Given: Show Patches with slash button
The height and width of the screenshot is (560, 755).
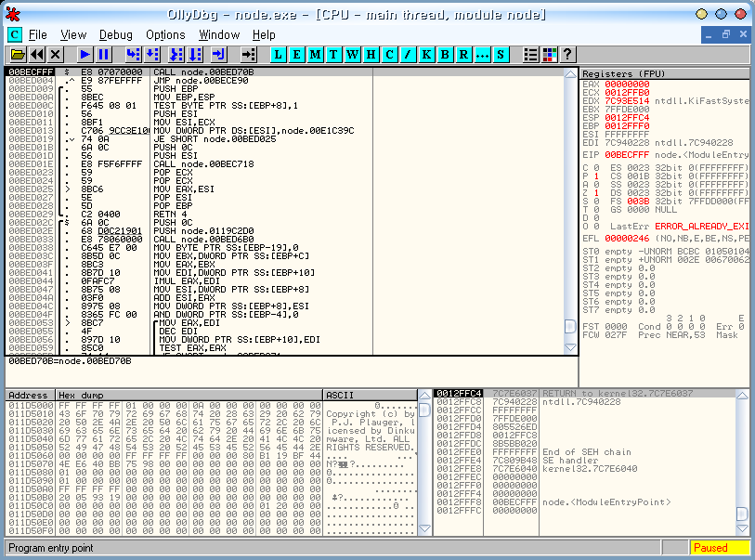Looking at the screenshot, I should 408,55.
